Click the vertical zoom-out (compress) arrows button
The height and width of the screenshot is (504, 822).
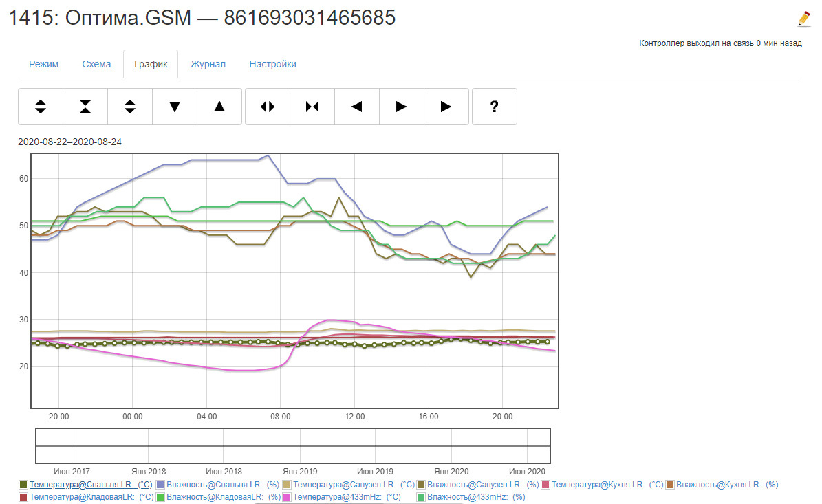click(85, 107)
